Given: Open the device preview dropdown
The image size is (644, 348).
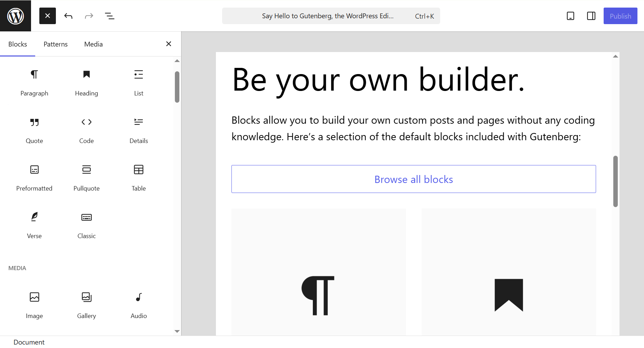Looking at the screenshot, I should pos(570,16).
